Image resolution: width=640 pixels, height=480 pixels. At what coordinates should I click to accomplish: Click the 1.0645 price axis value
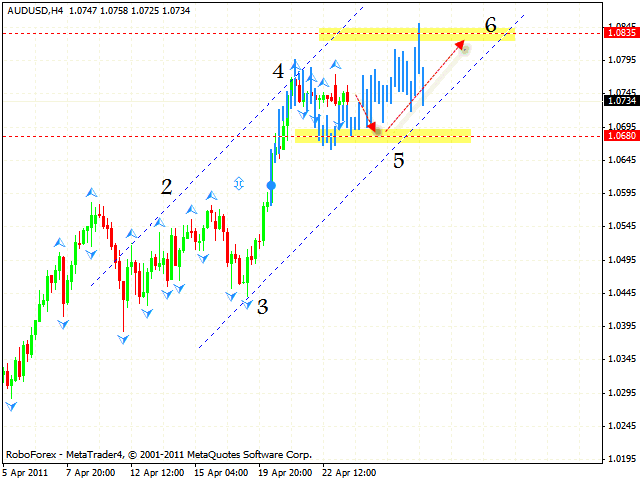(622, 160)
